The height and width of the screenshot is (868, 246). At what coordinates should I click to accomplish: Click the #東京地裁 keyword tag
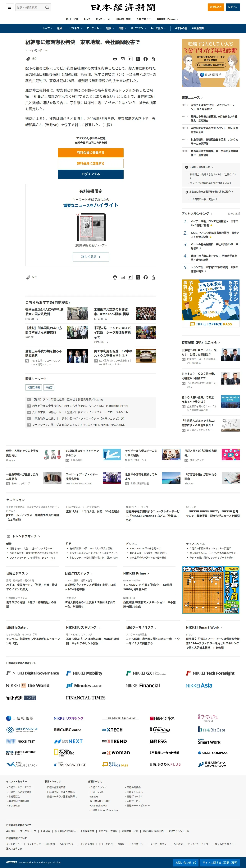click(x=33, y=387)
